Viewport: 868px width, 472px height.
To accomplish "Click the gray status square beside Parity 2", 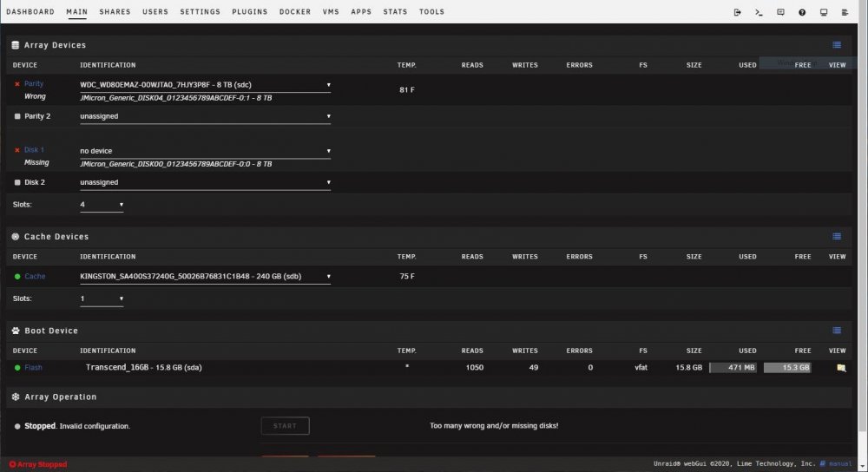I will 17,116.
